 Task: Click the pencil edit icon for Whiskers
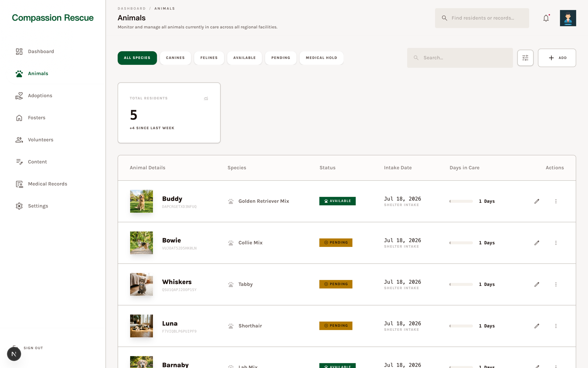(x=537, y=284)
